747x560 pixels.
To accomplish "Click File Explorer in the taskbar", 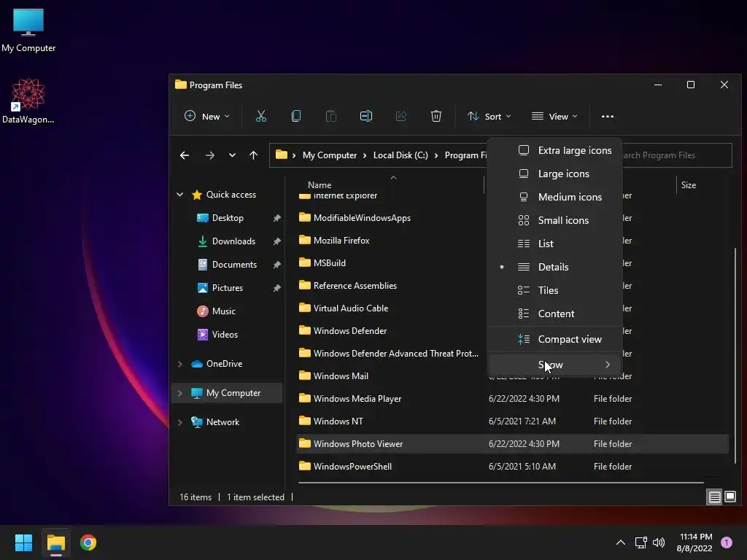I will point(56,542).
